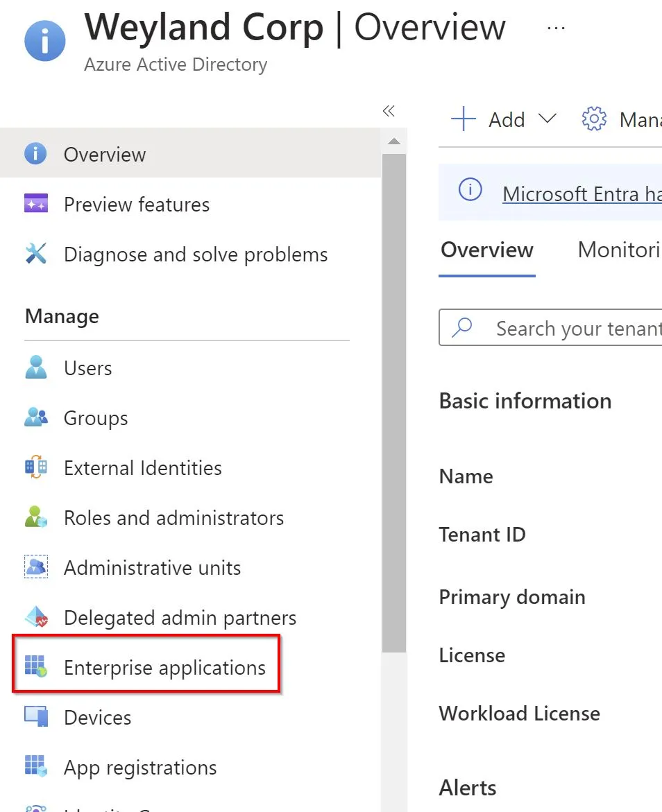Click the Groups people icon
Screen dimensions: 662x812
[36, 417]
